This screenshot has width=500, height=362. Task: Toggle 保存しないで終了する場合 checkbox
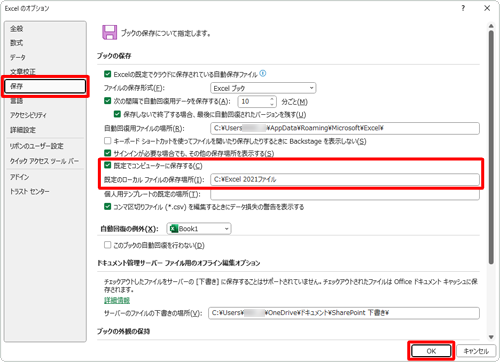[117, 114]
